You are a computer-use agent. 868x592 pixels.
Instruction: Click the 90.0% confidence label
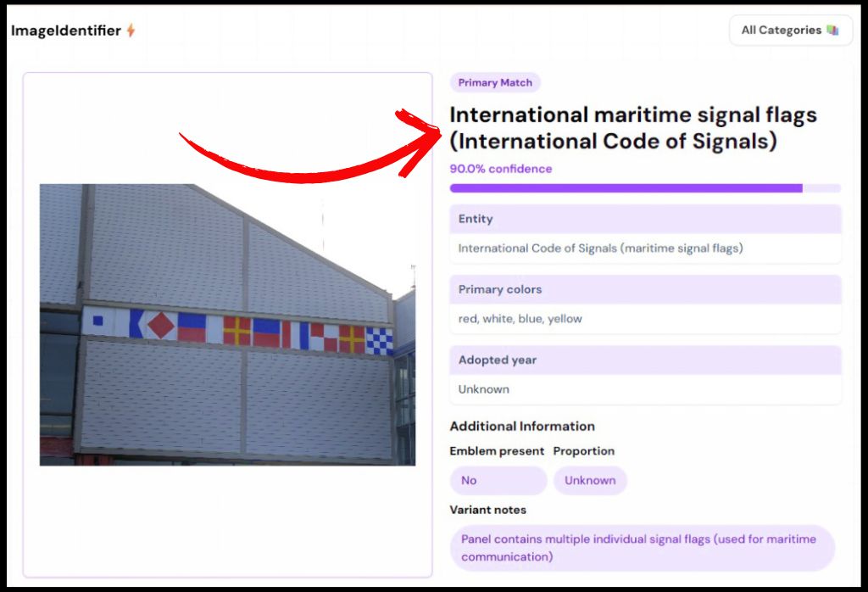500,168
